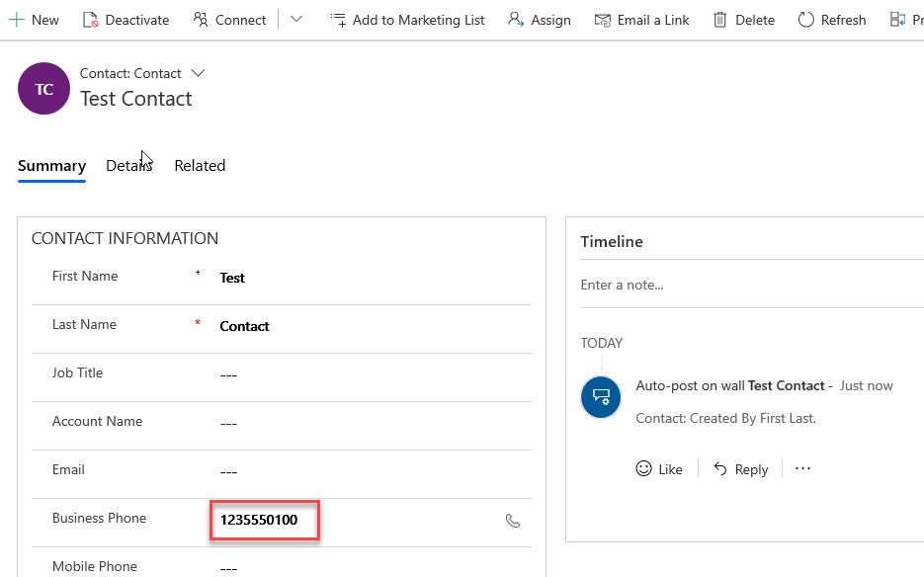Click the TODAY timeline group label
The image size is (924, 577).
click(x=602, y=343)
